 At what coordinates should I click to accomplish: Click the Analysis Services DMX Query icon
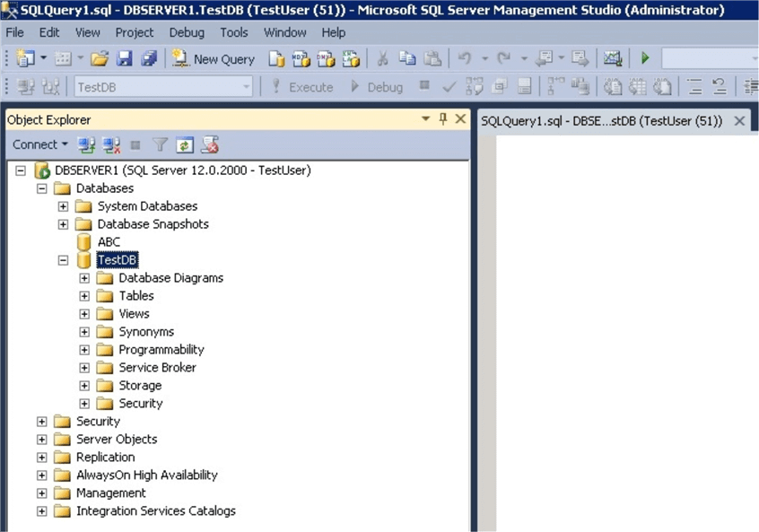pyautogui.click(x=326, y=58)
